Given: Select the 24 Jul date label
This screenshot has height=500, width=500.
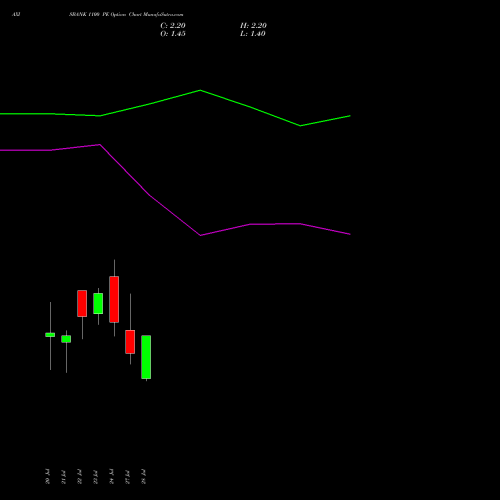Looking at the screenshot, I should tap(112, 477).
